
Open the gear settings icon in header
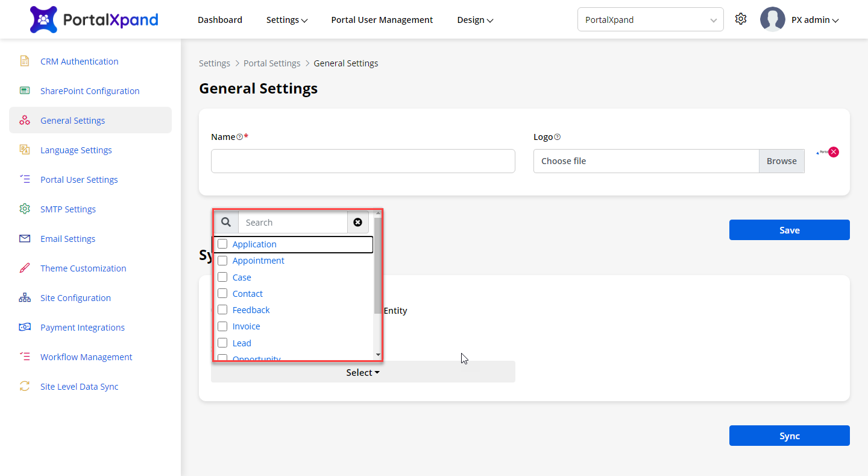[741, 19]
